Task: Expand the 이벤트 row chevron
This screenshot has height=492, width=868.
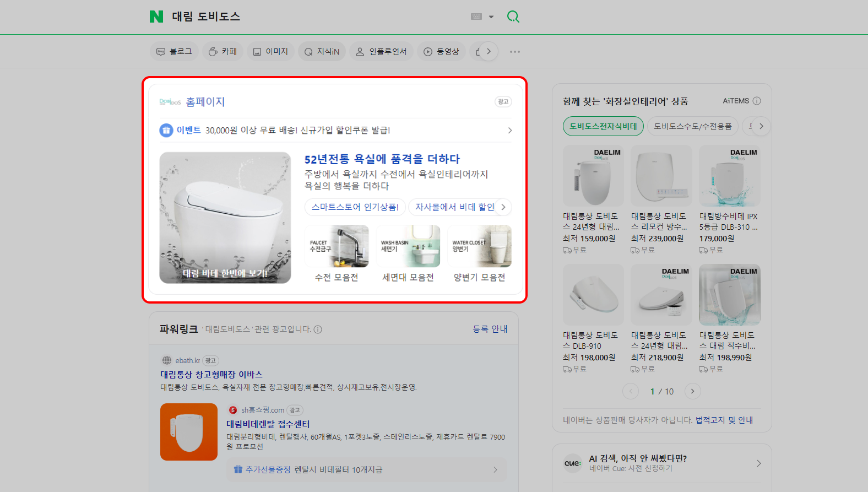Action: (x=510, y=131)
